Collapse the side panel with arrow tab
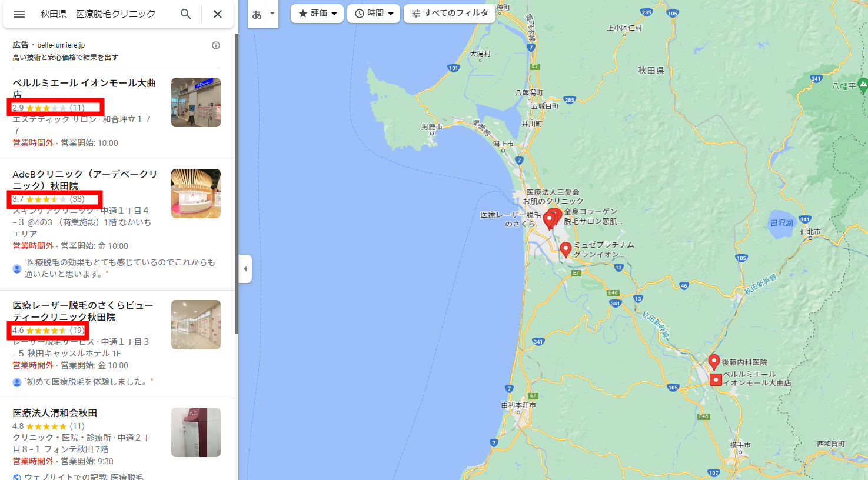Screen dimensions: 868x480 point(245,269)
